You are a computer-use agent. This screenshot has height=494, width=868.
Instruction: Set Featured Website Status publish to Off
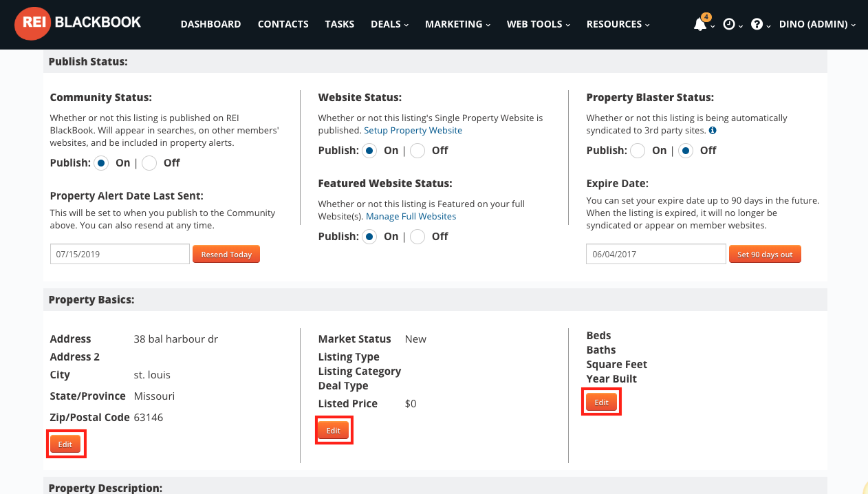(417, 237)
